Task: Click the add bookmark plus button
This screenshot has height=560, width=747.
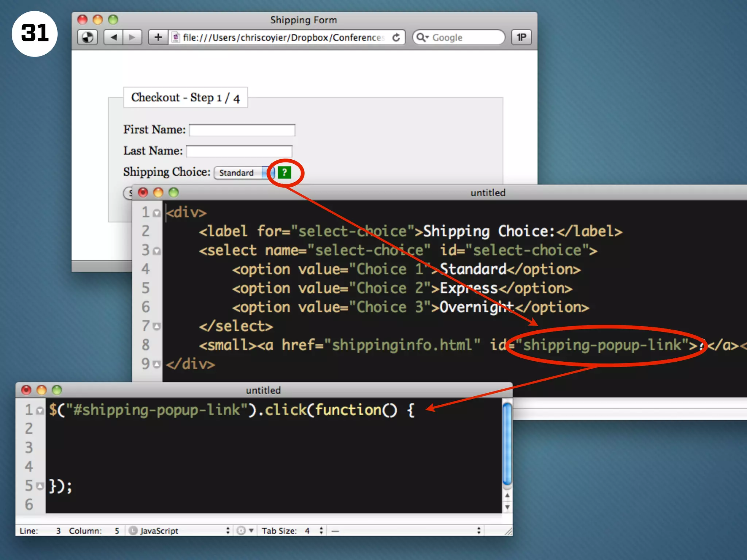Action: coord(158,37)
